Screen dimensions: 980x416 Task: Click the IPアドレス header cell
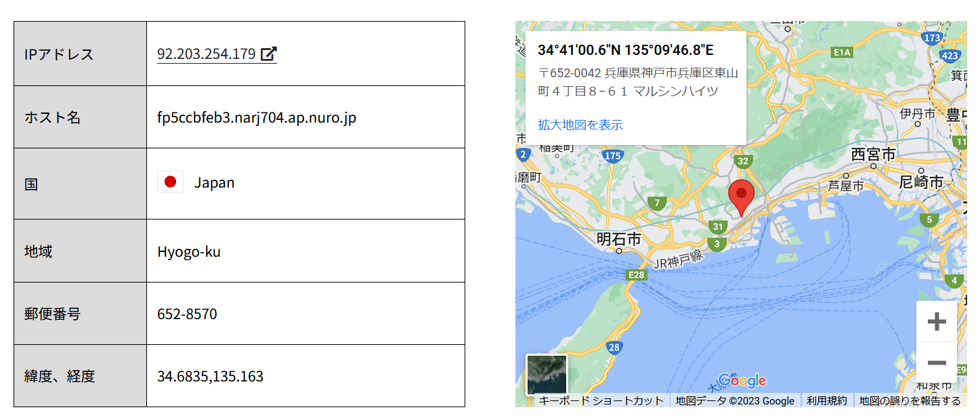pyautogui.click(x=80, y=54)
